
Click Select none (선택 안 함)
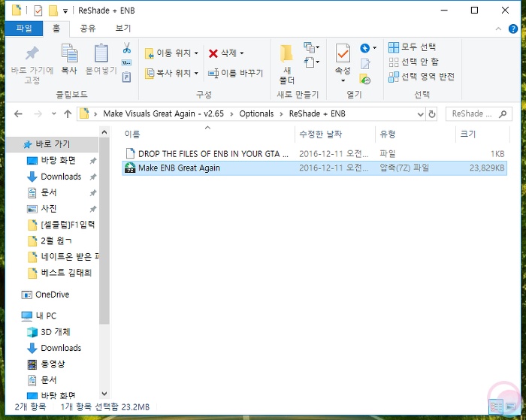pyautogui.click(x=413, y=62)
